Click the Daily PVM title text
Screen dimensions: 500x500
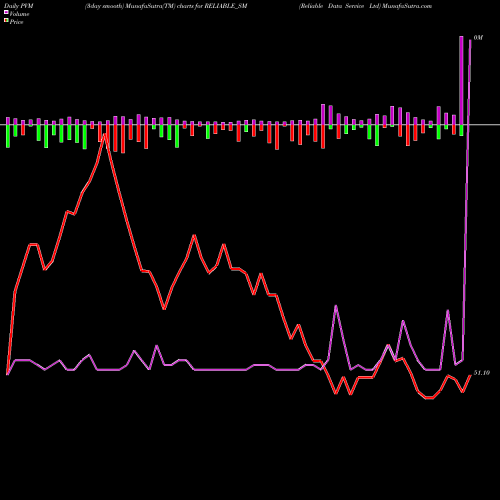[x=19, y=6]
